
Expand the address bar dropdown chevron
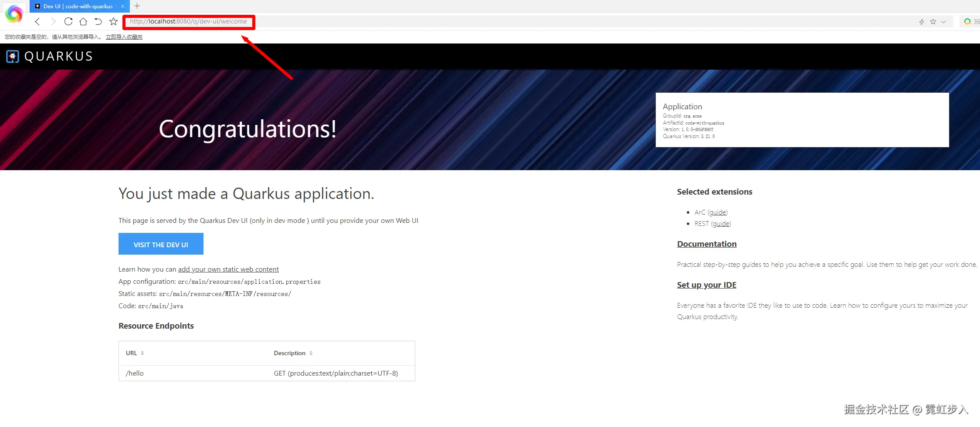pyautogui.click(x=943, y=22)
